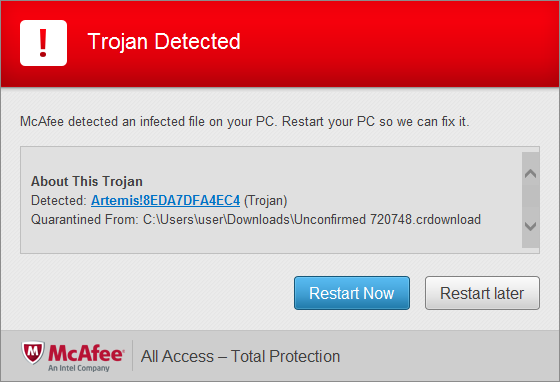Click the An Intel Company tagline
The image size is (560, 382).
[79, 368]
